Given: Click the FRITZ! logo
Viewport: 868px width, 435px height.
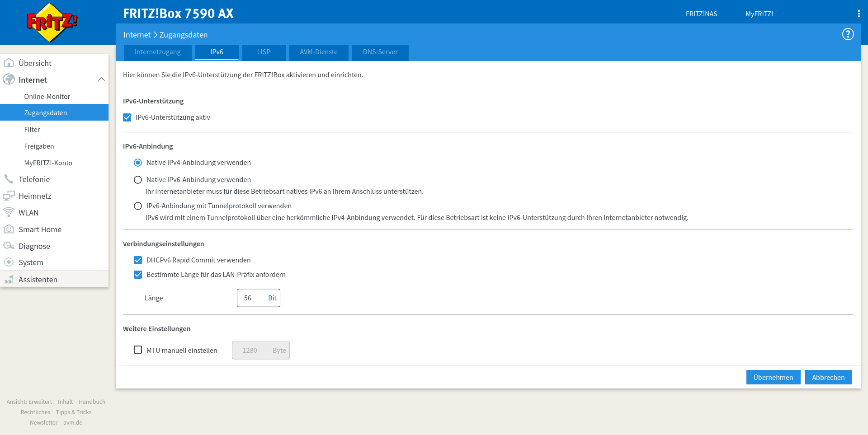Looking at the screenshot, I should click(x=52, y=23).
